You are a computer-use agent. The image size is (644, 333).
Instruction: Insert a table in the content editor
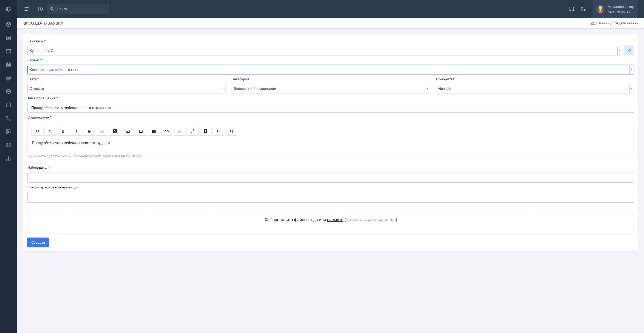tap(154, 131)
